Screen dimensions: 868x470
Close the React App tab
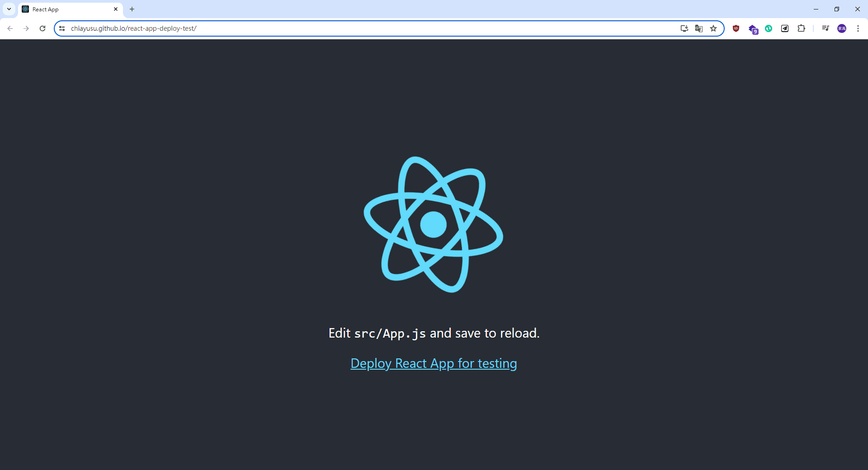[116, 9]
